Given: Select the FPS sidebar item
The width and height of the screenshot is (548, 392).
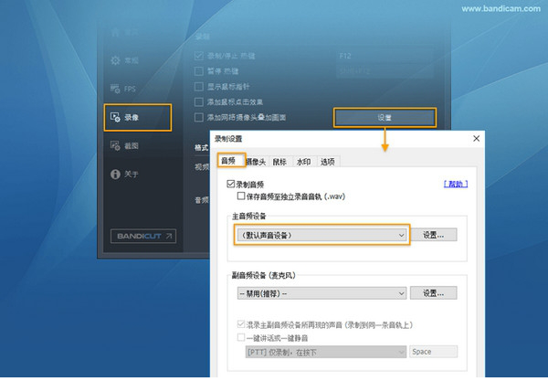Looking at the screenshot, I should (x=123, y=89).
